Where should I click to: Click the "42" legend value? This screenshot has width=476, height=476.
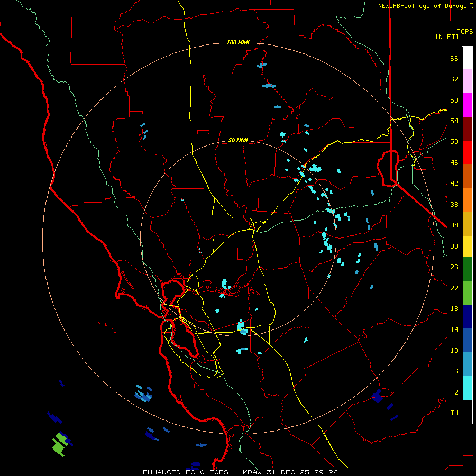click(x=454, y=184)
